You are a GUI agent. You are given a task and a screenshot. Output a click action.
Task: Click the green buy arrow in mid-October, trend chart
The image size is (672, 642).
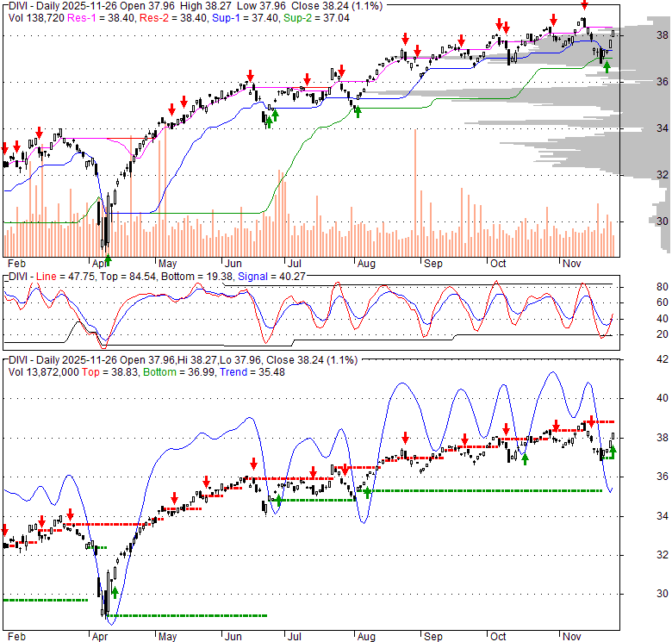(x=525, y=459)
